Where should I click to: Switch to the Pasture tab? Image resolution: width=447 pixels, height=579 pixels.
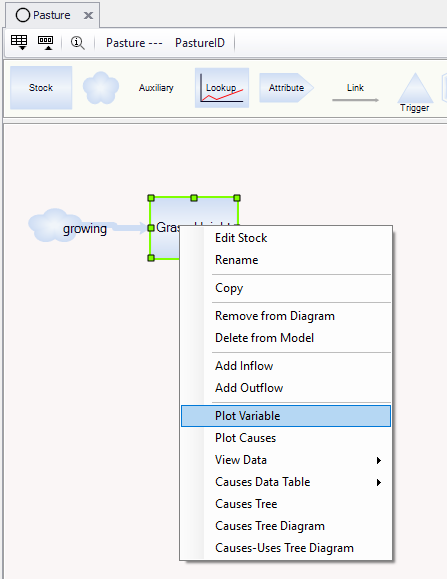(x=44, y=15)
